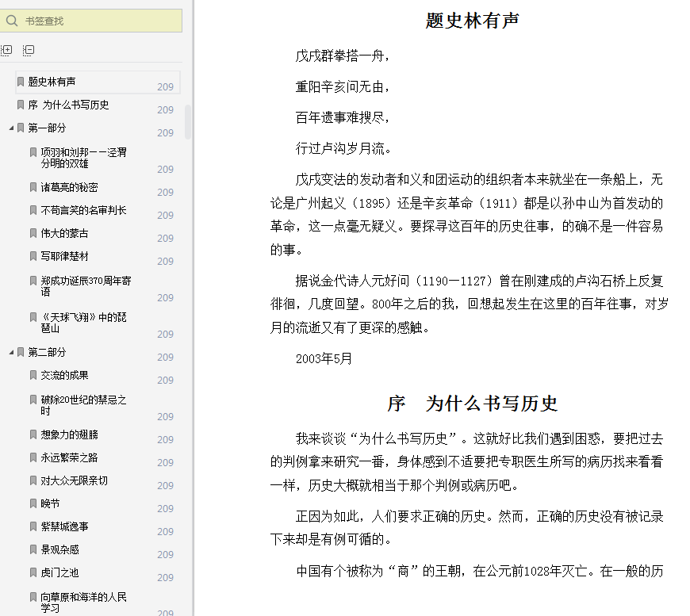Click bookmark icon beside 第二部分
This screenshot has width=690, height=616.
pyautogui.click(x=21, y=353)
